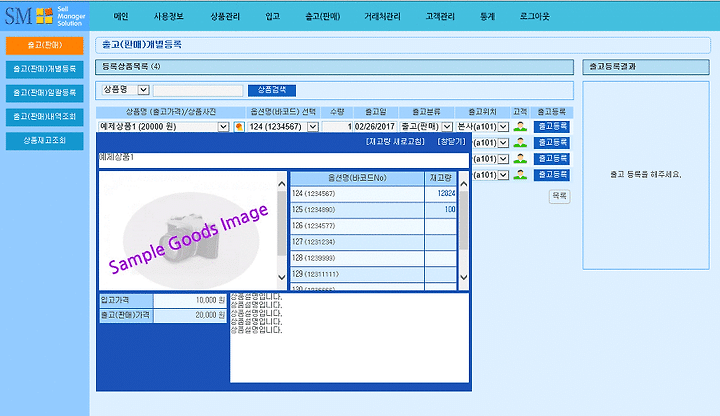Click down arrow of option list scrollbar
This screenshot has height=416, width=720.
click(464, 277)
